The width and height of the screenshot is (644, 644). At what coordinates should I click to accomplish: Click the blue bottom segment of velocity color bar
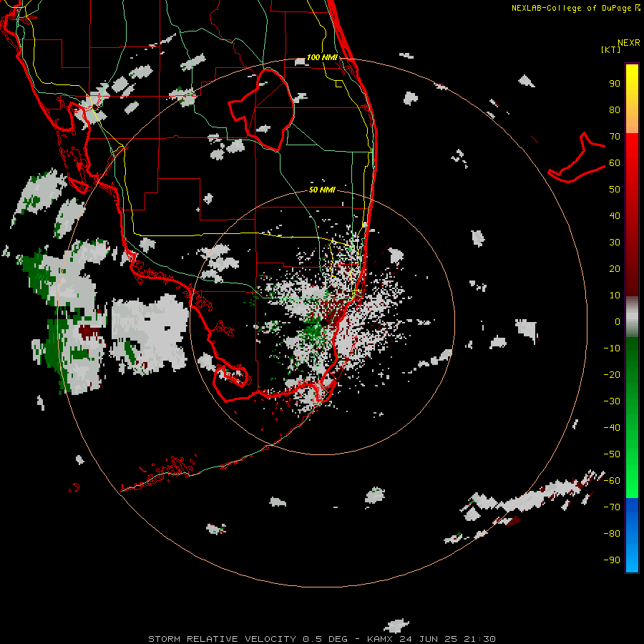tap(632, 535)
